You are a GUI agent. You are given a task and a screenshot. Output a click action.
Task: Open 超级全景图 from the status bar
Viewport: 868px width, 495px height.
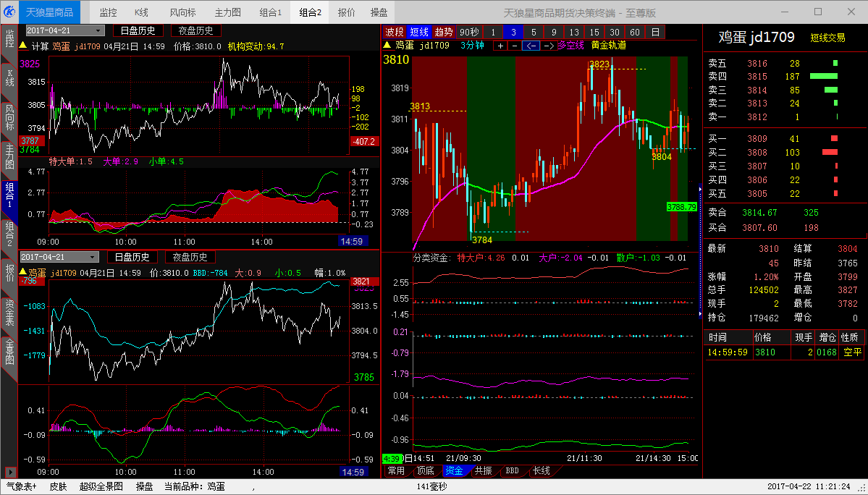coord(101,487)
